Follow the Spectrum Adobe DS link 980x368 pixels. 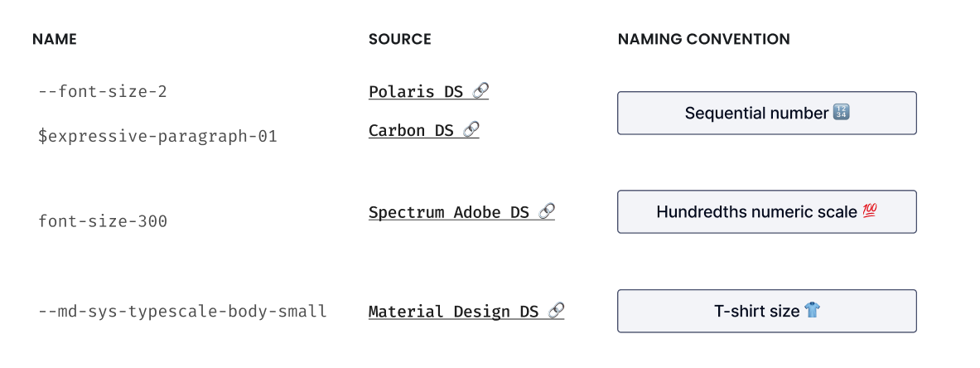pos(461,212)
